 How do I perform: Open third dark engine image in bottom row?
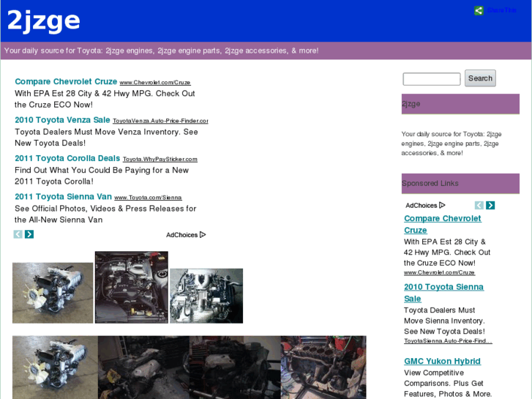pos(235,368)
